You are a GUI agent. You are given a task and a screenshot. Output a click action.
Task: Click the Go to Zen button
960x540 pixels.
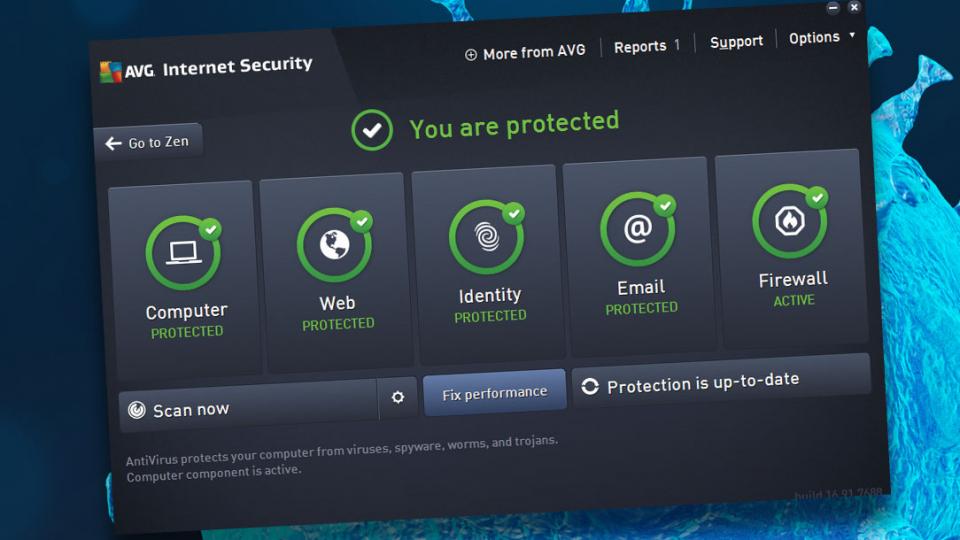(148, 143)
